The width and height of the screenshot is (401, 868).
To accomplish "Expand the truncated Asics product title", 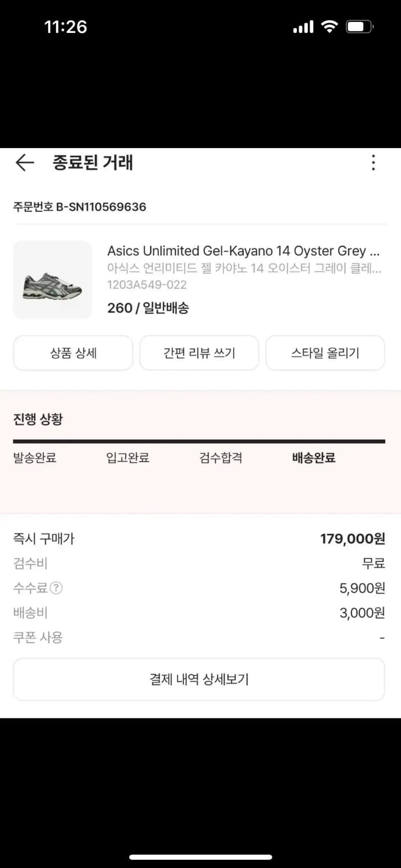I will point(243,251).
